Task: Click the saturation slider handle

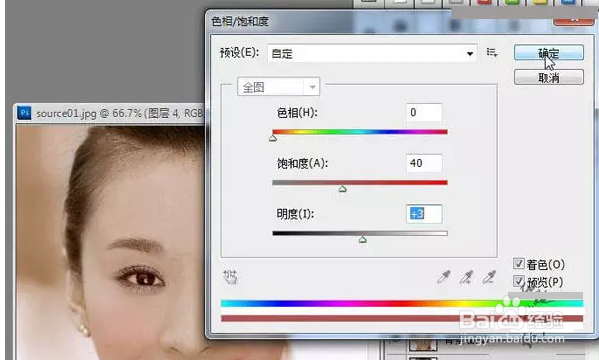Action: point(343,188)
